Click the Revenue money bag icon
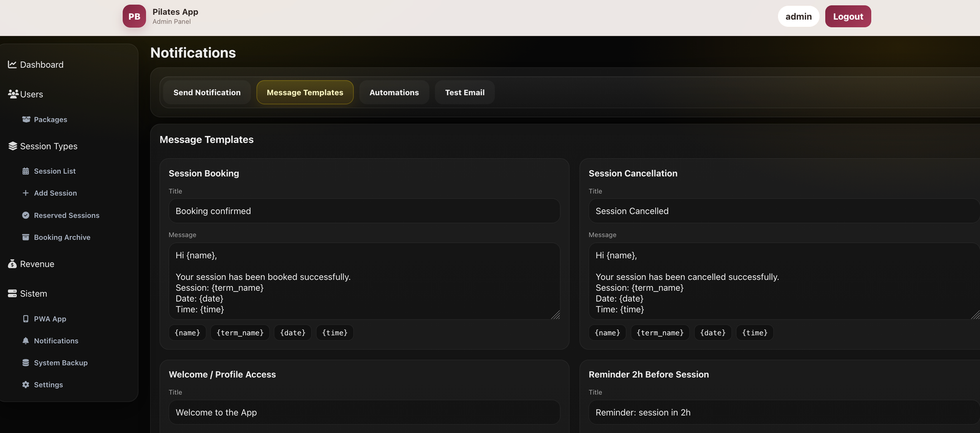 pos(12,264)
